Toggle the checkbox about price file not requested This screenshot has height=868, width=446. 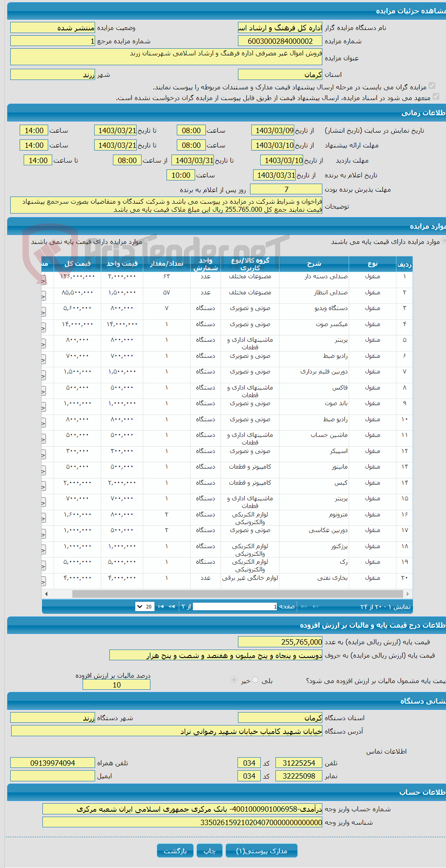[436, 96]
